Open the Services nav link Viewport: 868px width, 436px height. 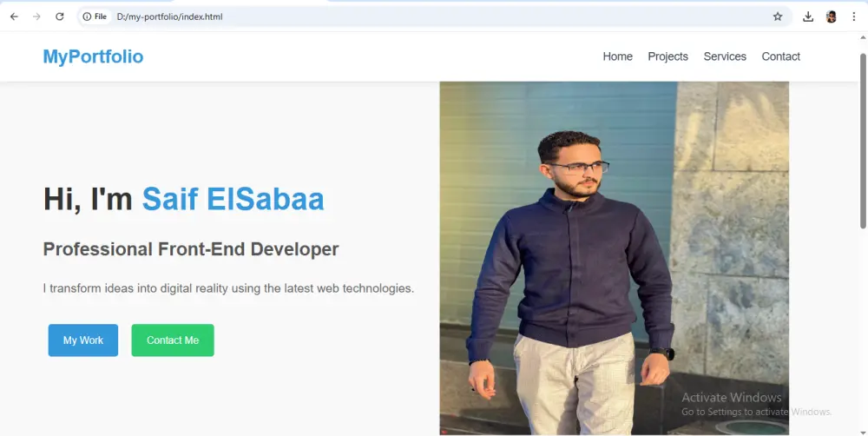pyautogui.click(x=725, y=56)
